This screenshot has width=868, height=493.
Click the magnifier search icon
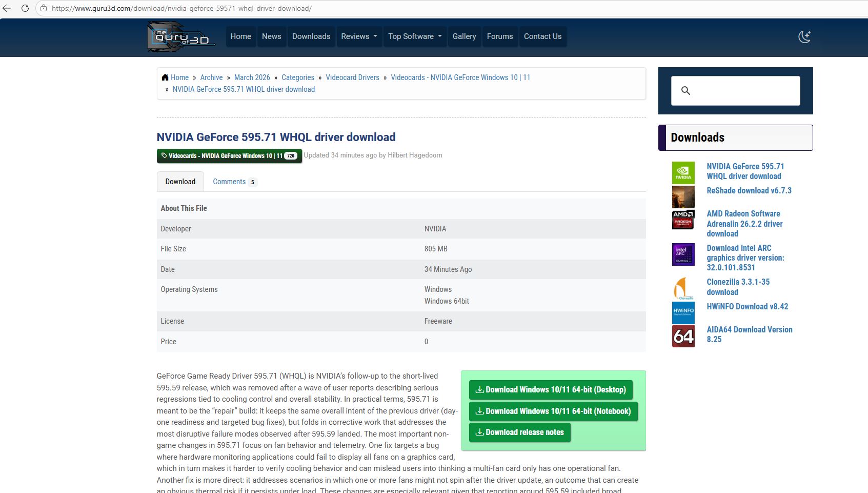pos(685,91)
